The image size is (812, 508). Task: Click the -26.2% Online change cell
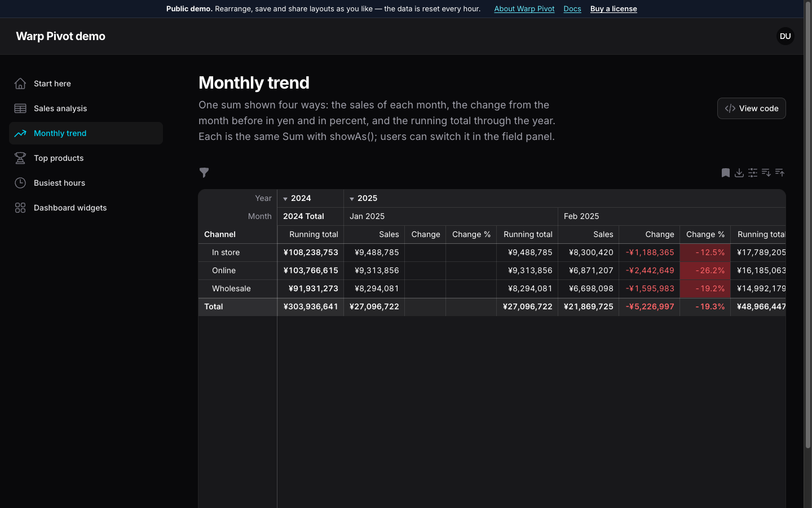pos(705,270)
